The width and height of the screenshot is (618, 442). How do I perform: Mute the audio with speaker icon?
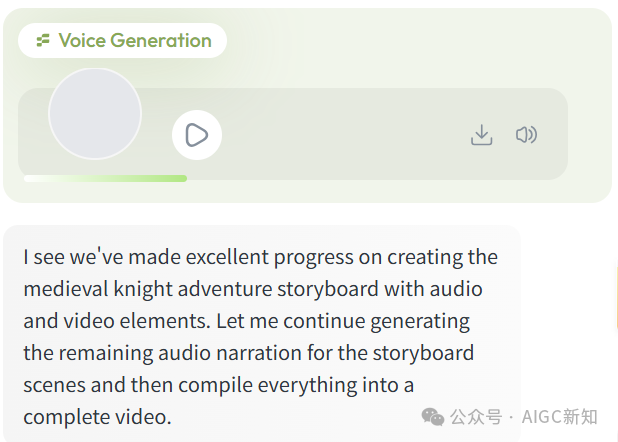click(x=526, y=135)
